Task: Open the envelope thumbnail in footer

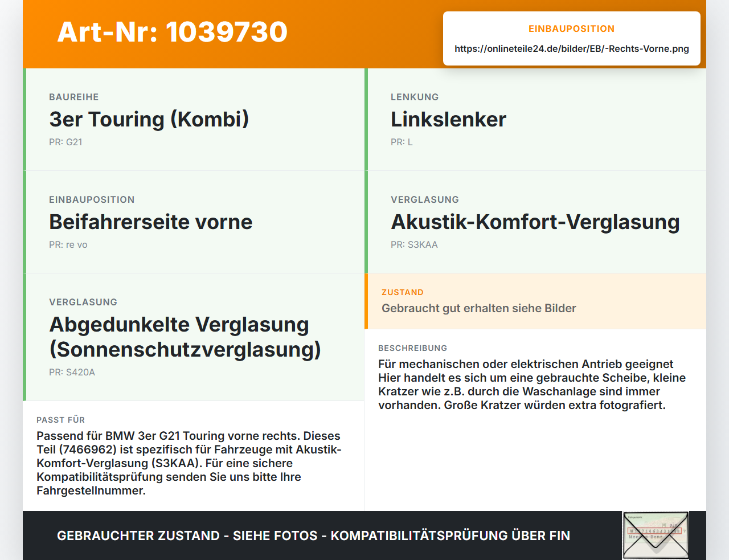Action: 656,536
